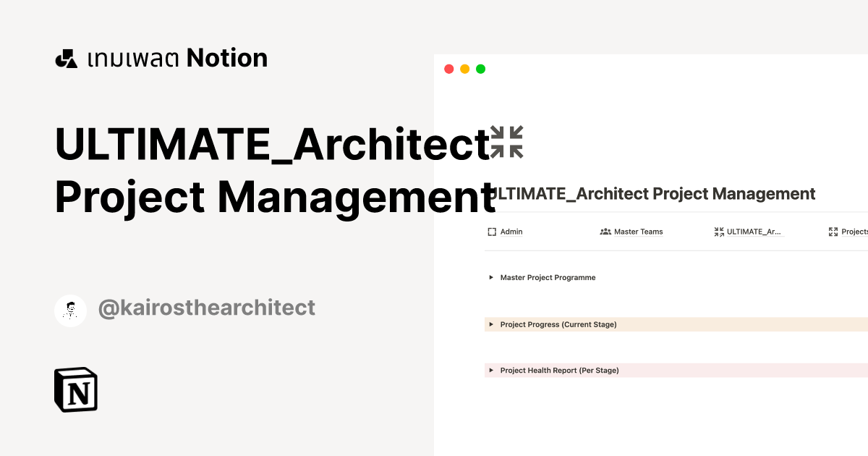The height and width of the screenshot is (456, 868).
Task: Click the Projects expand-arrows icon
Action: [x=834, y=231]
